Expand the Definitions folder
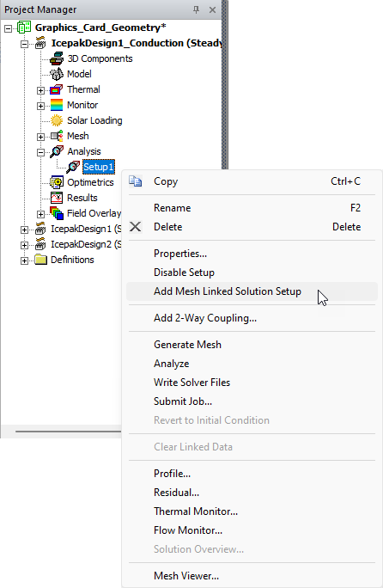The image size is (383, 588). (x=24, y=260)
